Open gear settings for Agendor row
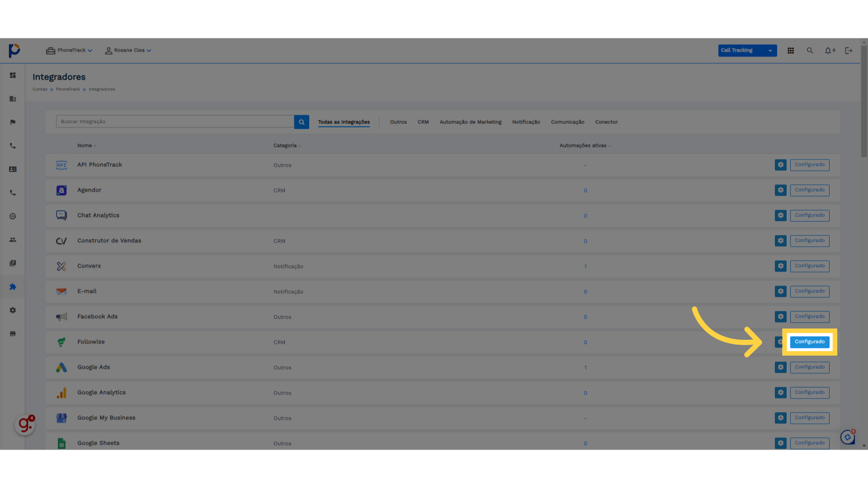Image resolution: width=868 pixels, height=488 pixels. click(x=781, y=190)
